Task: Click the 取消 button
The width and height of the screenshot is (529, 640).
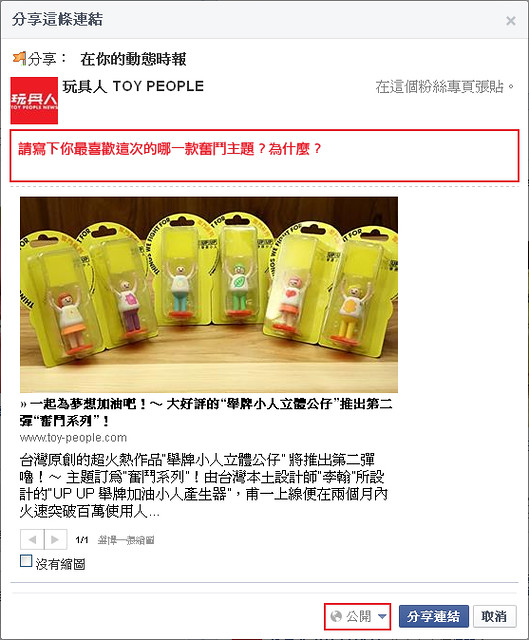Action: (494, 616)
